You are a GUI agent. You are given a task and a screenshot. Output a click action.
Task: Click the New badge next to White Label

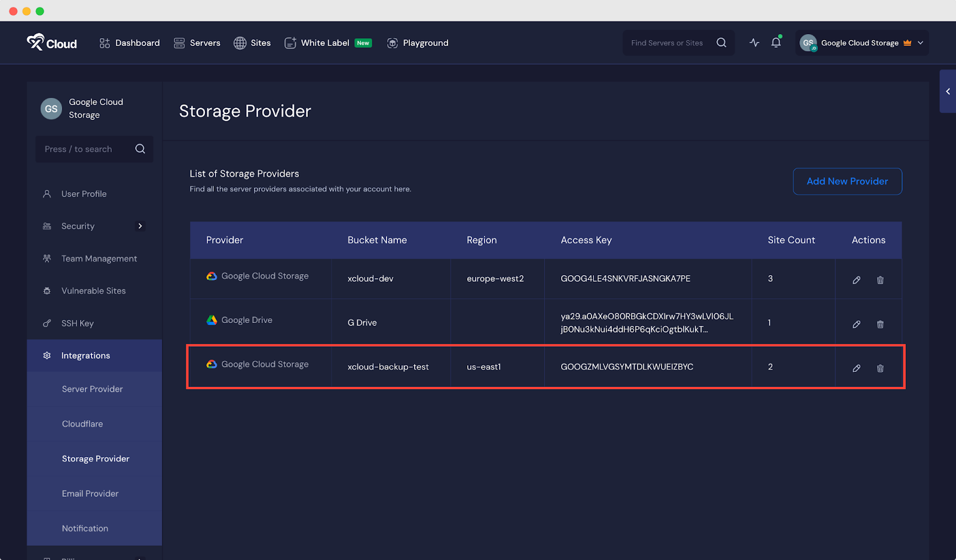point(363,42)
